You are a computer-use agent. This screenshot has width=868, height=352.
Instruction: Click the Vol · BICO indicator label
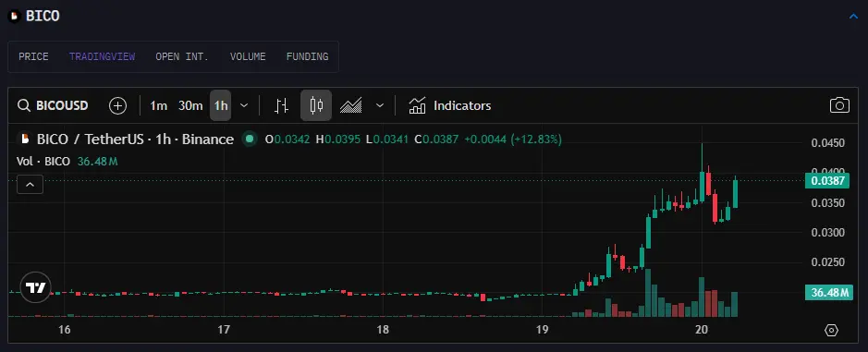coord(43,162)
